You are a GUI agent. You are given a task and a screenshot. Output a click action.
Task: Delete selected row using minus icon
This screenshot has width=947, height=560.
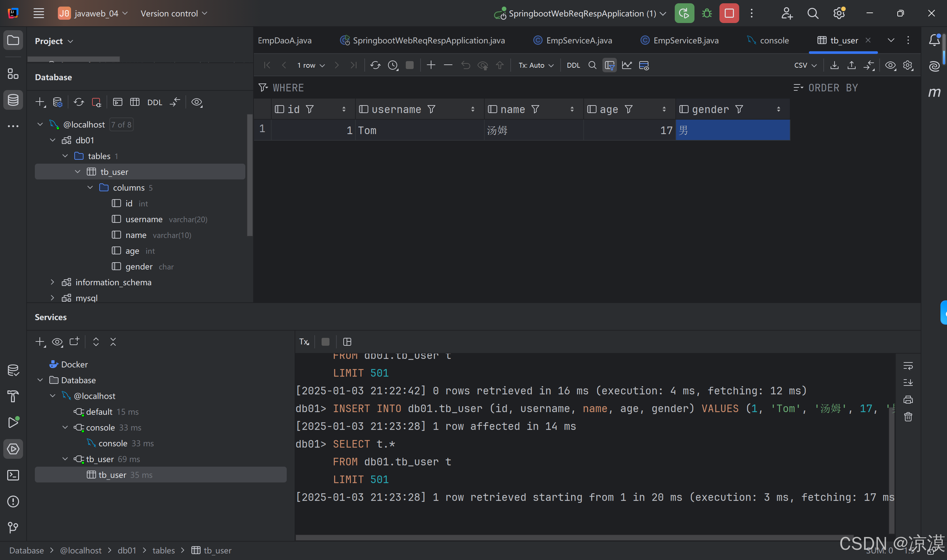448,65
